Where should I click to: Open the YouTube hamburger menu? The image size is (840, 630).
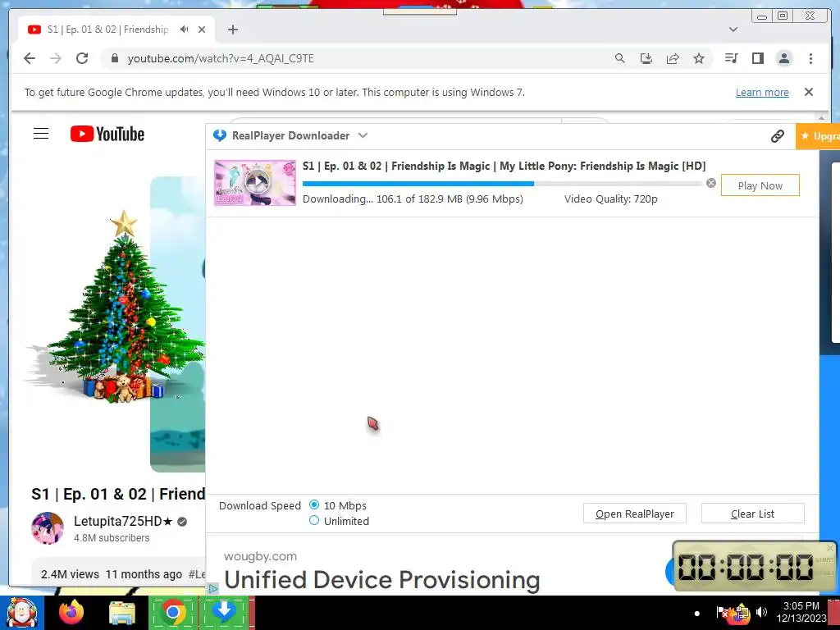tap(41, 134)
